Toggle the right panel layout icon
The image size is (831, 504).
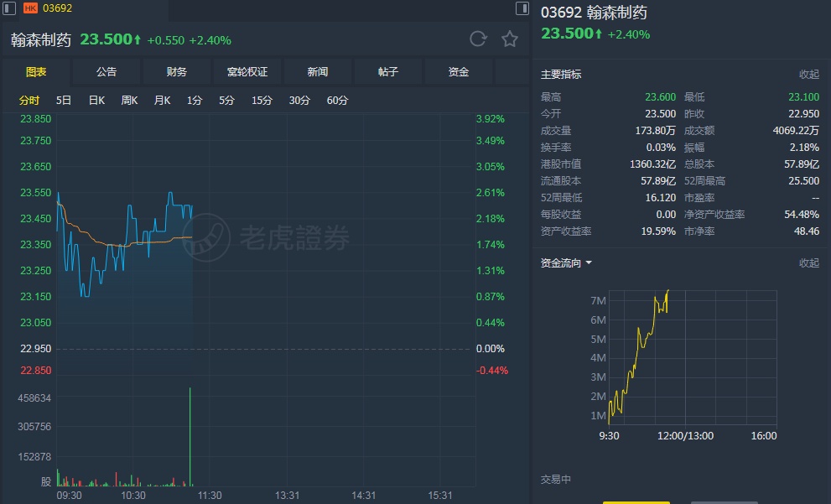coord(522,8)
